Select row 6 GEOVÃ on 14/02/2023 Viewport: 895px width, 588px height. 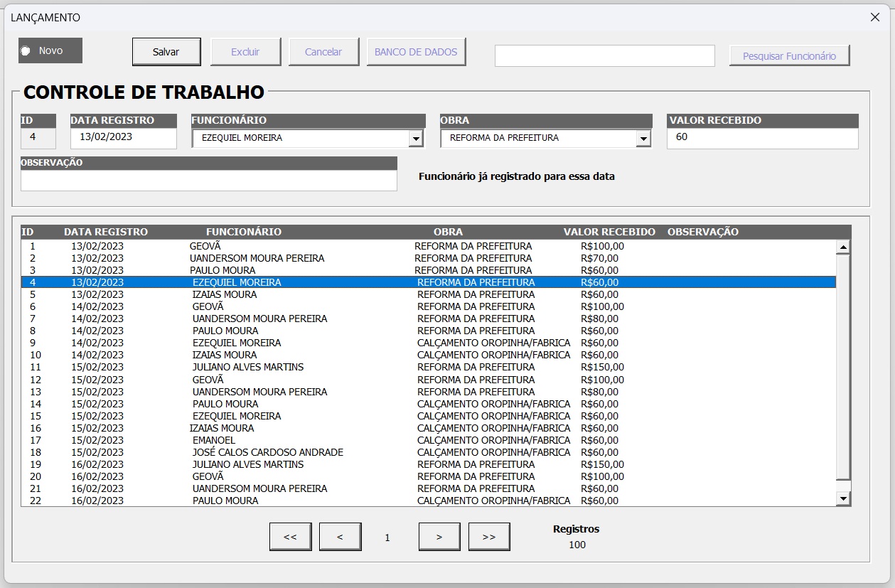click(429, 306)
